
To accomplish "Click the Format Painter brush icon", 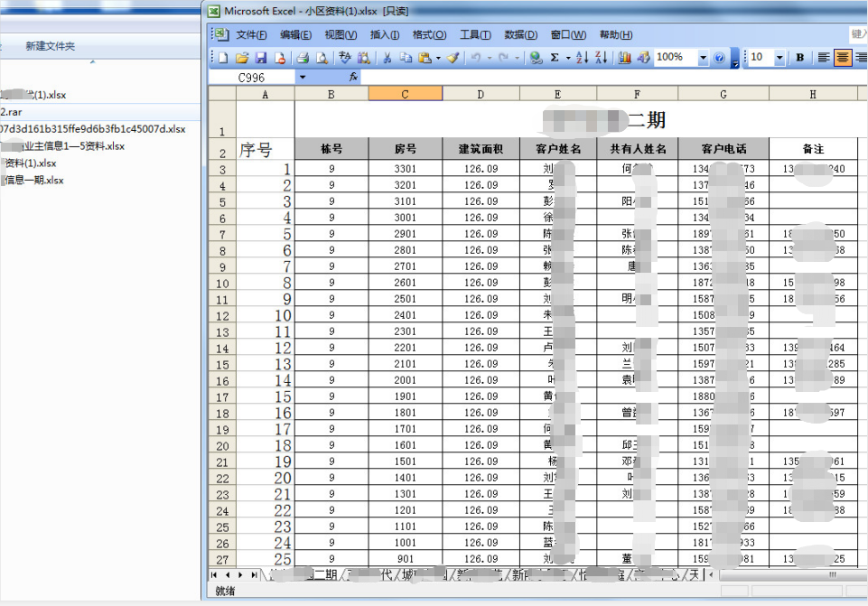I will [453, 58].
